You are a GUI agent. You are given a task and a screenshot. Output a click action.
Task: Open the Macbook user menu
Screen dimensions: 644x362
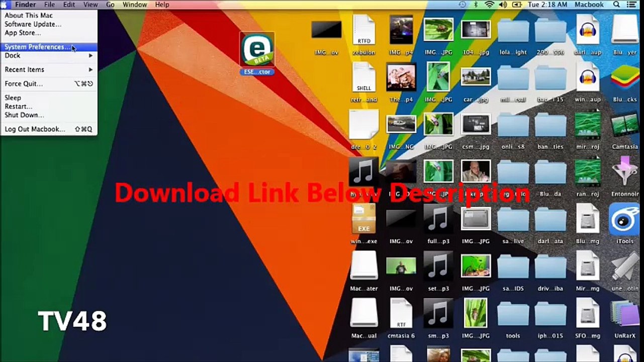(589, 5)
